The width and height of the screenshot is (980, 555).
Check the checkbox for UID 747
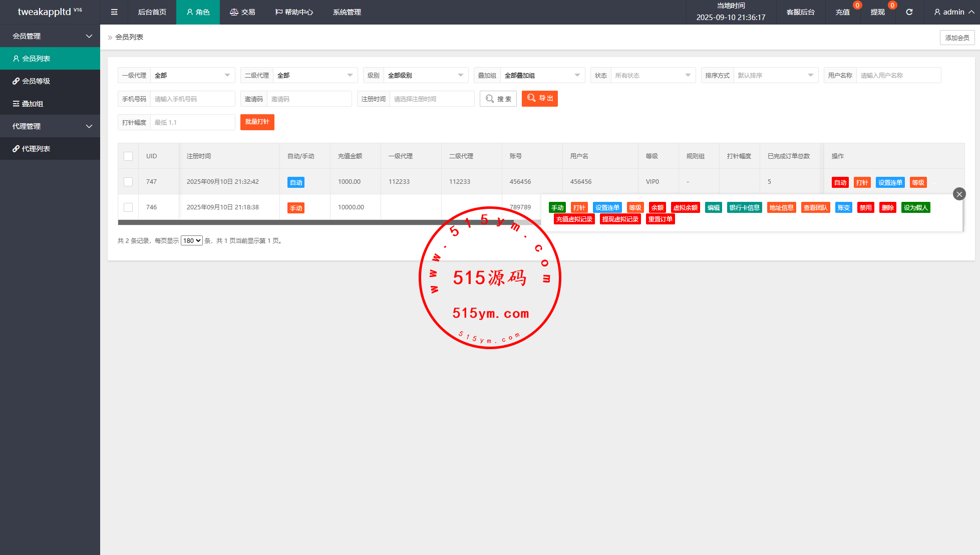[x=128, y=182]
